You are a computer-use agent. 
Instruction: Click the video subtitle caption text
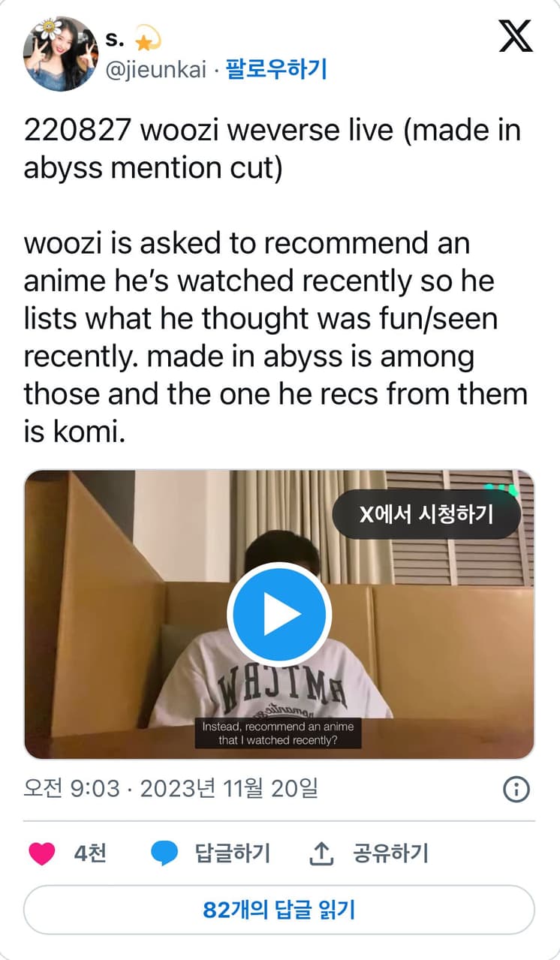279,733
